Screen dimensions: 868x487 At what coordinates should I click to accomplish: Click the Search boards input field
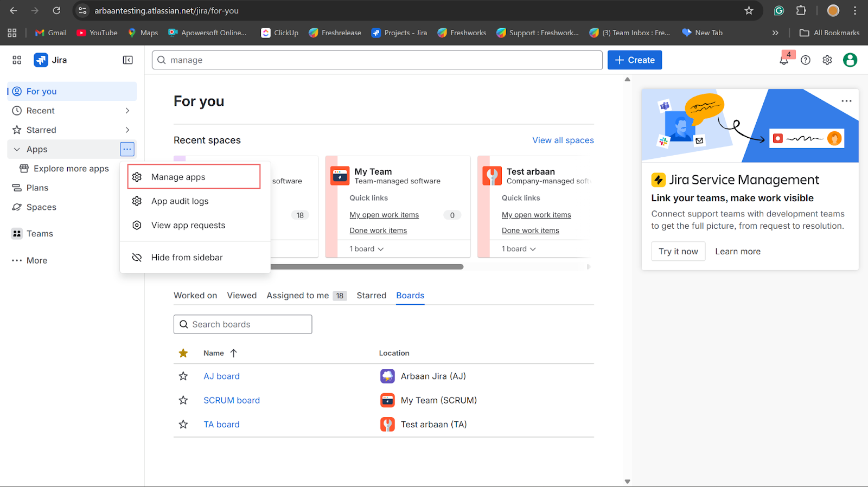(x=242, y=324)
